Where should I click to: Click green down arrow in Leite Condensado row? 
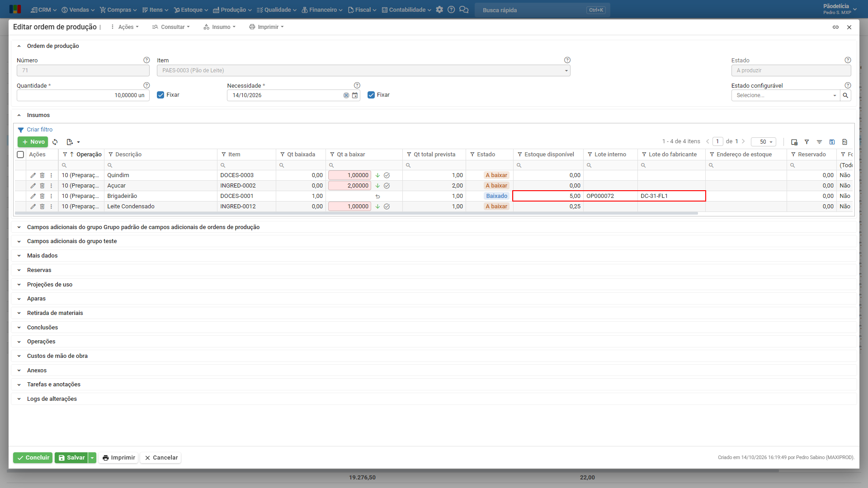[x=377, y=206]
